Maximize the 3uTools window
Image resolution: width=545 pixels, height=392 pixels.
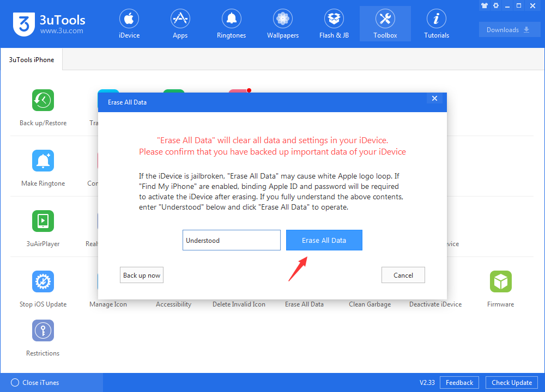[519, 5]
